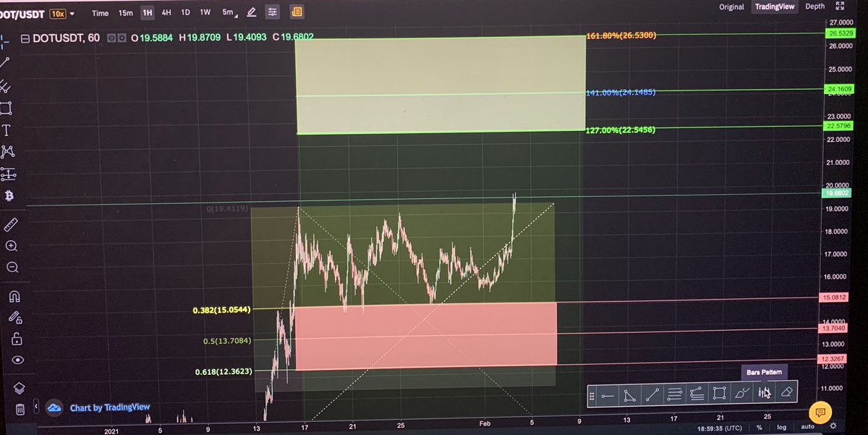Select the rectangle shape tool in left sidebar
The image size is (868, 435).
pyautogui.click(x=6, y=109)
